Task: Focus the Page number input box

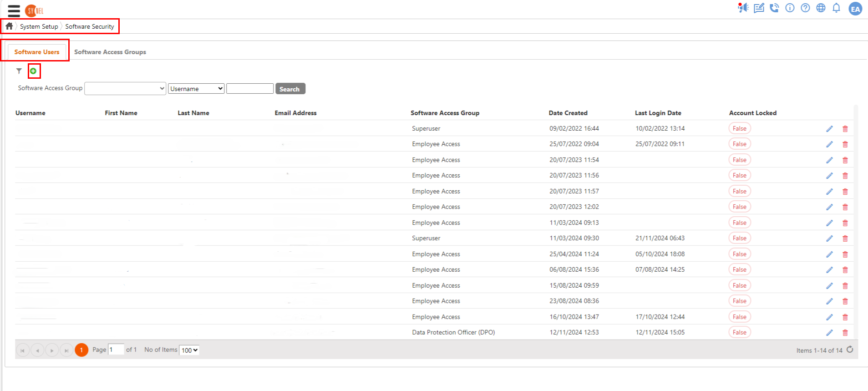Action: [x=116, y=350]
